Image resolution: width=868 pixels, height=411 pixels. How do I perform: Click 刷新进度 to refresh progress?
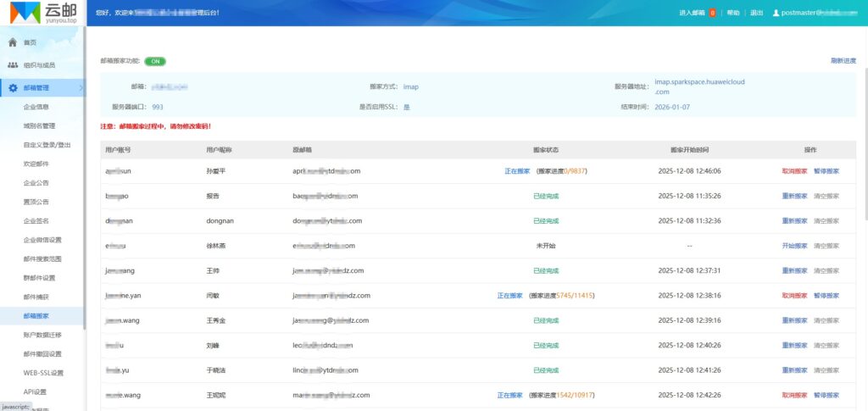click(x=843, y=61)
